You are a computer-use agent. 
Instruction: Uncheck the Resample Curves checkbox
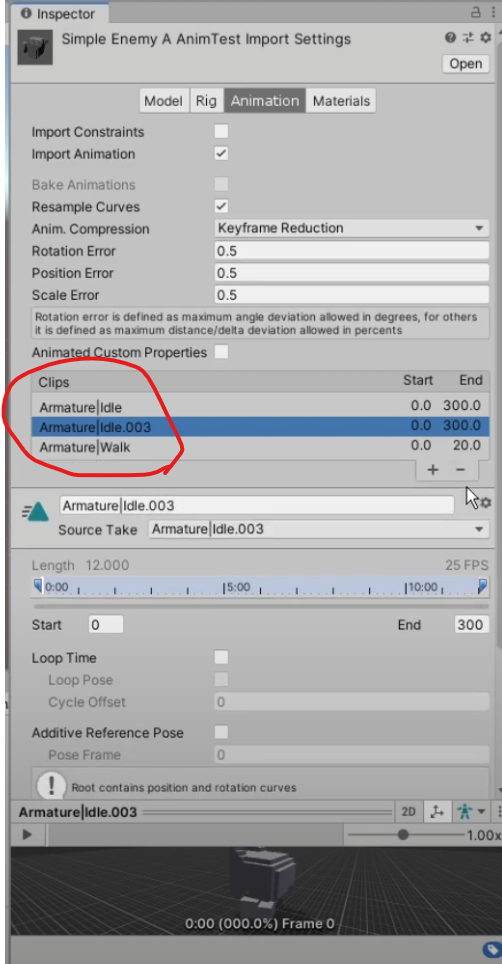click(221, 207)
